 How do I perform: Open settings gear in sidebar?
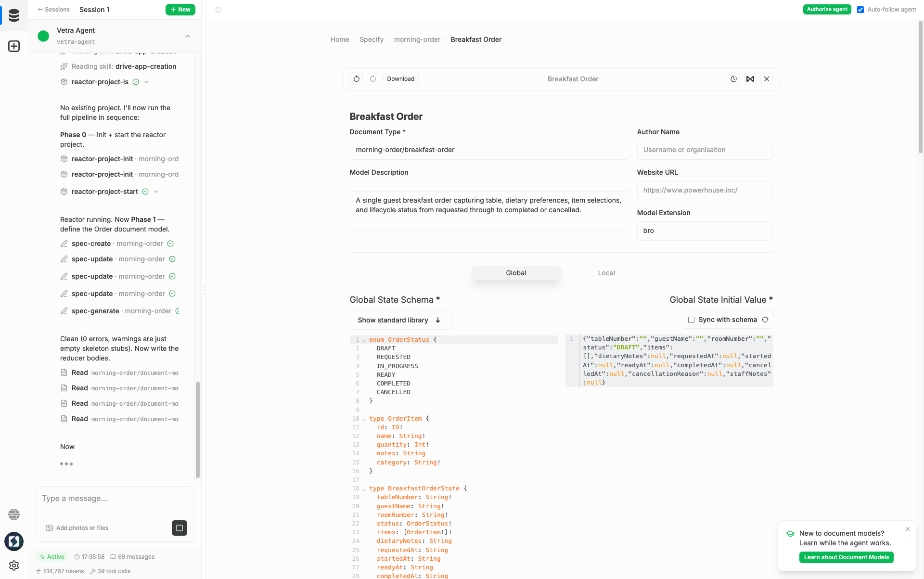[x=14, y=566]
